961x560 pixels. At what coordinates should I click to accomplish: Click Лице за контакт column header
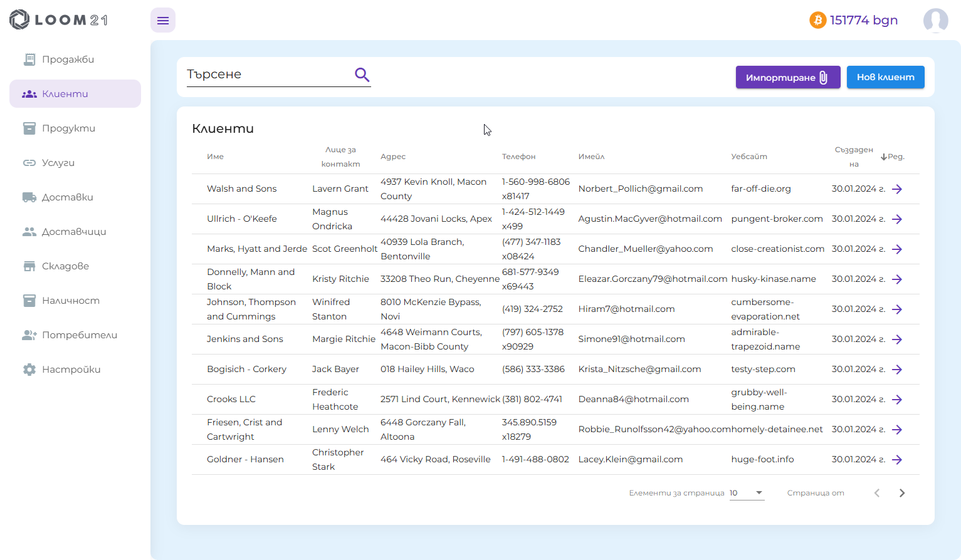340,157
